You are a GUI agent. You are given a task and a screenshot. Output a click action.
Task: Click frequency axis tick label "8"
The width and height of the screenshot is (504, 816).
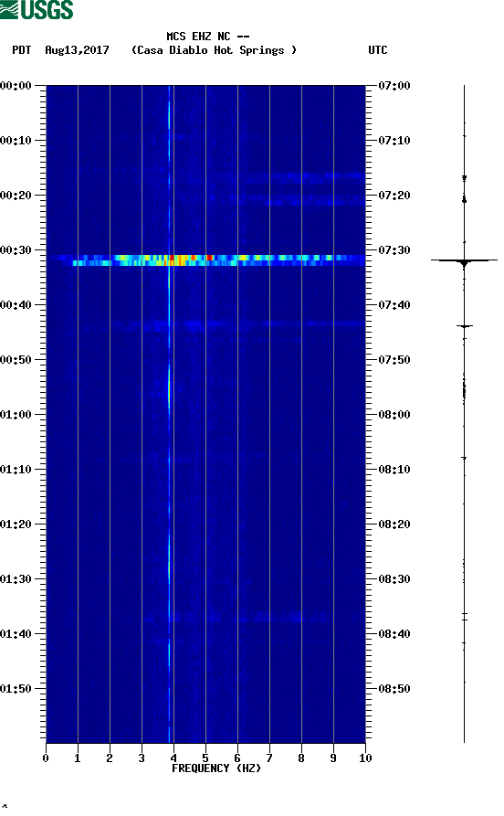point(301,758)
